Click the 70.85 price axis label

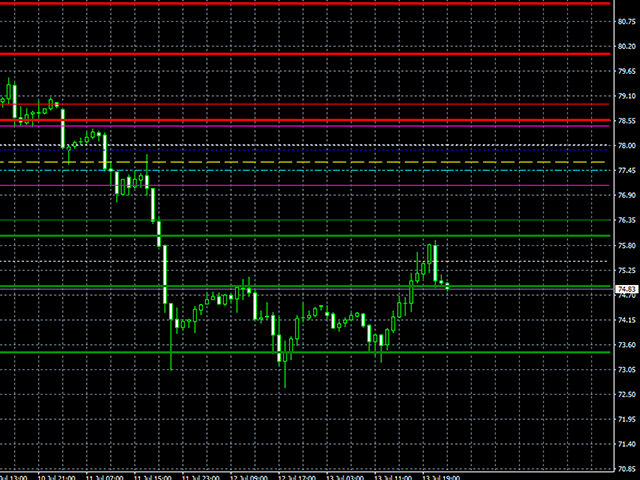click(x=627, y=469)
